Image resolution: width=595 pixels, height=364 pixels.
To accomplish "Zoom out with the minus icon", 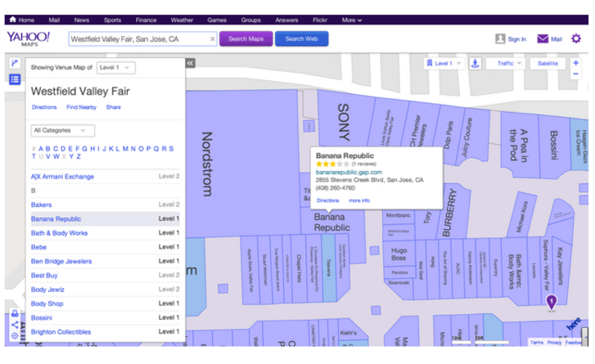I will pos(576,74).
